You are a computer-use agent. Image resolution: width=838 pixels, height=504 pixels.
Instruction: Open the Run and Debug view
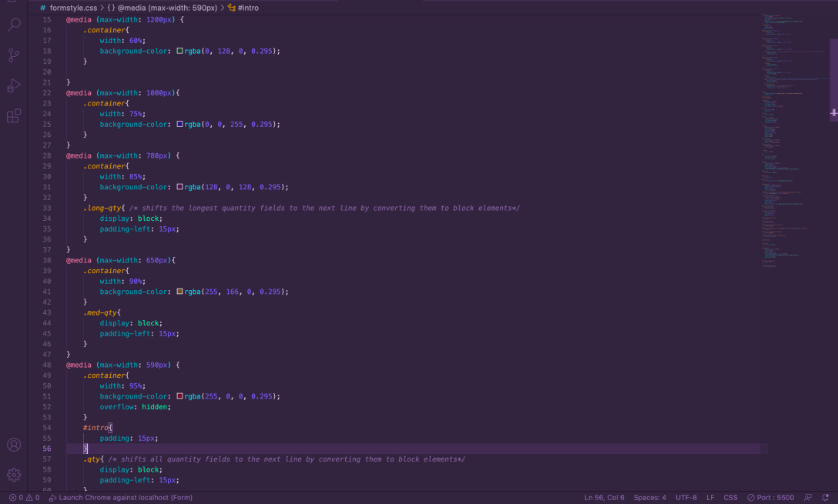[x=14, y=85]
